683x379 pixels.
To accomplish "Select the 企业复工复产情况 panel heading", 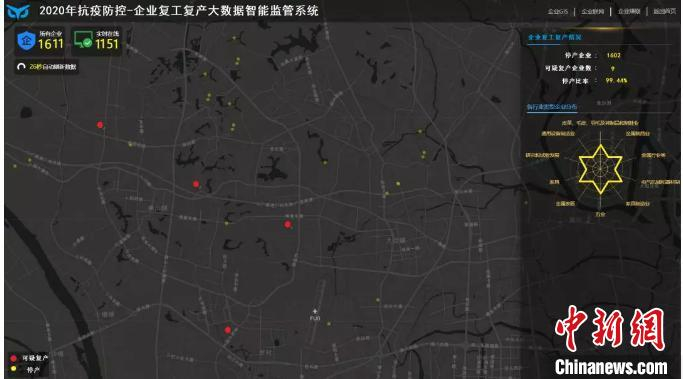I will [x=555, y=37].
